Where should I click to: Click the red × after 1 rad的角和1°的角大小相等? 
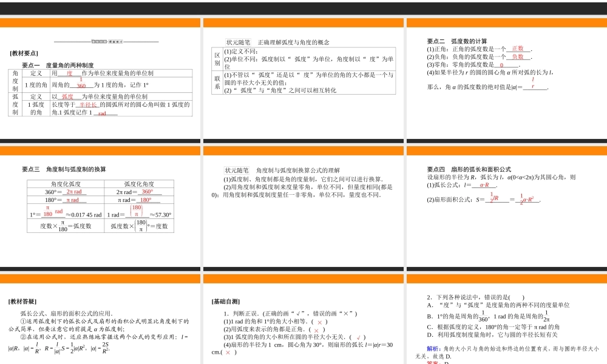tap(319, 322)
